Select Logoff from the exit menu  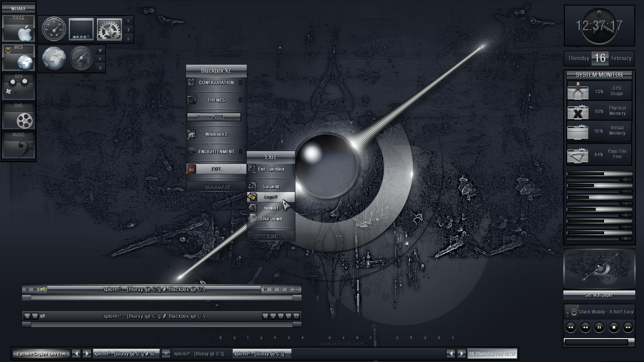point(271,197)
